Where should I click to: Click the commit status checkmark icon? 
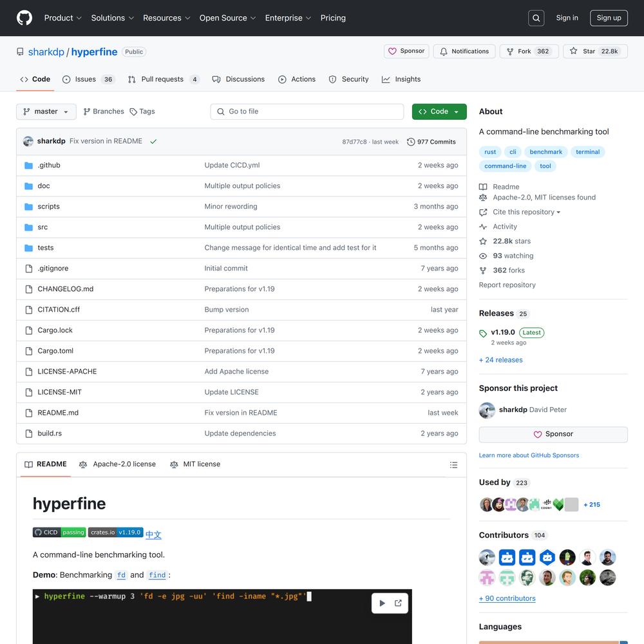pyautogui.click(x=153, y=141)
